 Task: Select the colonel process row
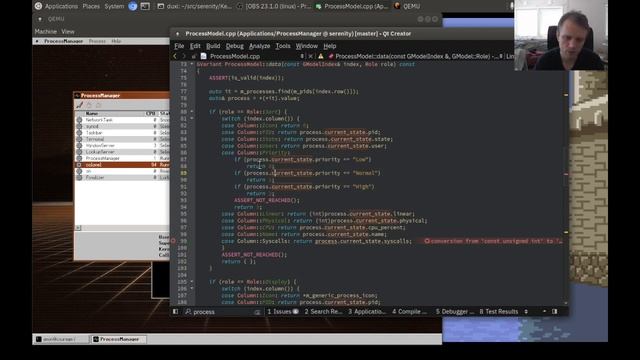coord(122,165)
